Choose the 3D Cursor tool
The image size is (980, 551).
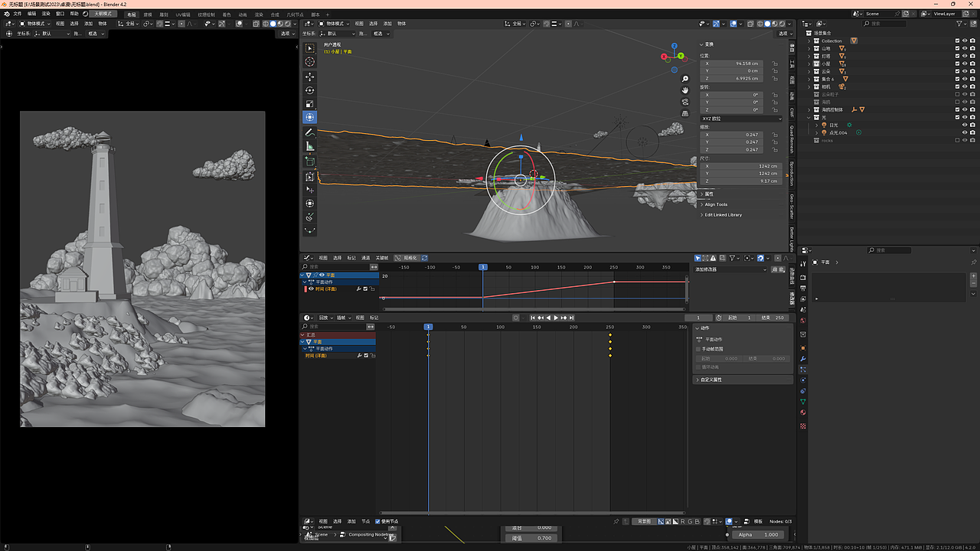[309, 61]
